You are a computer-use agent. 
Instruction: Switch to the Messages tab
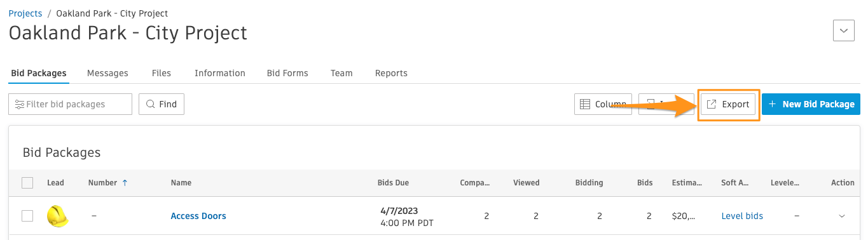(x=107, y=73)
